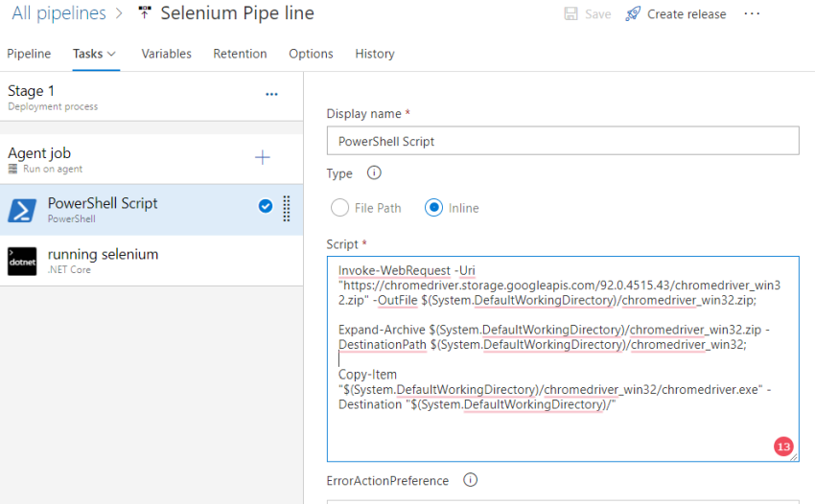Click the PowerShell task icon

(x=22, y=211)
